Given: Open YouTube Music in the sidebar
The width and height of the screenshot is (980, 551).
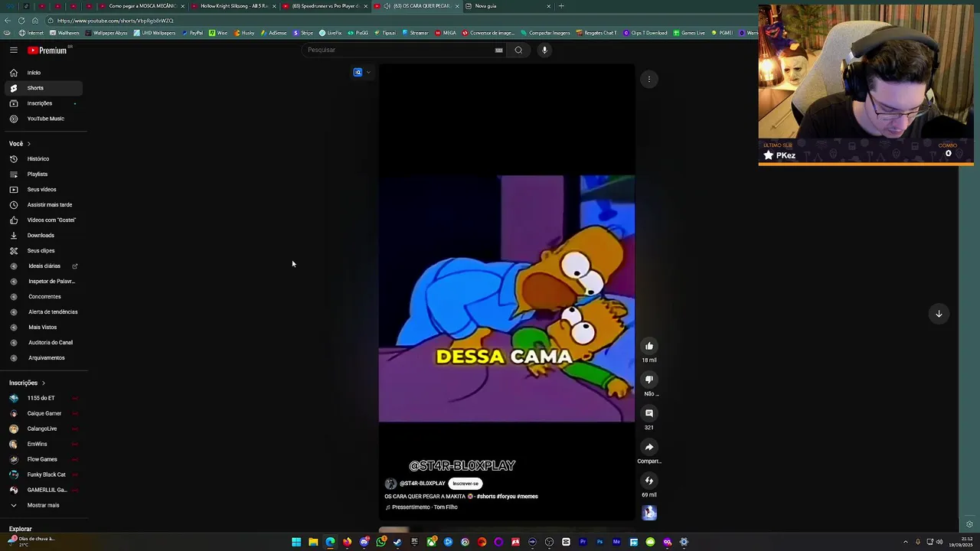Looking at the screenshot, I should point(44,119).
